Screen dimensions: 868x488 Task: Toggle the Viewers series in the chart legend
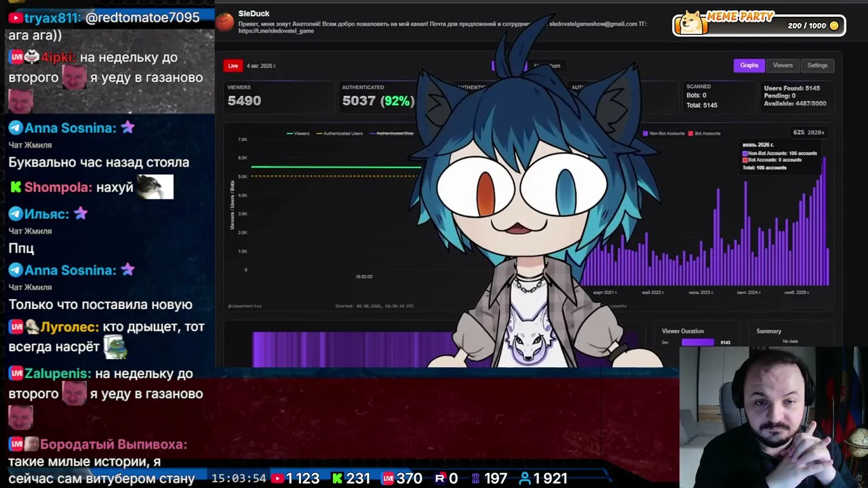point(298,134)
